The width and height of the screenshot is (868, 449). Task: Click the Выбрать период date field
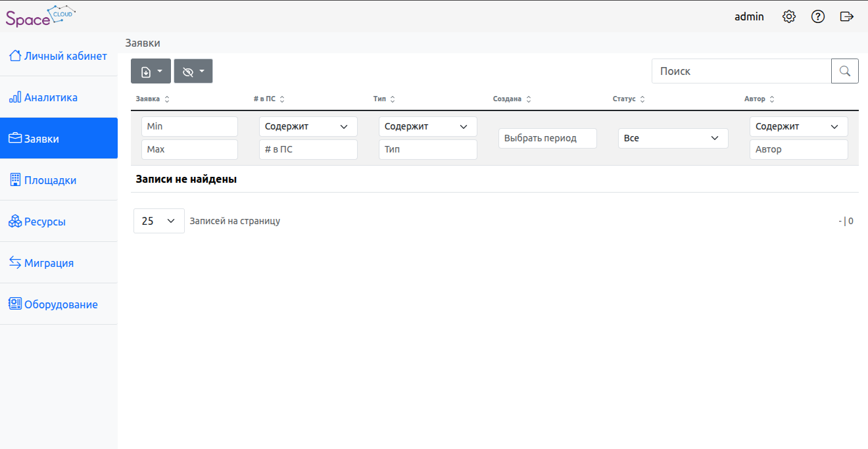547,138
